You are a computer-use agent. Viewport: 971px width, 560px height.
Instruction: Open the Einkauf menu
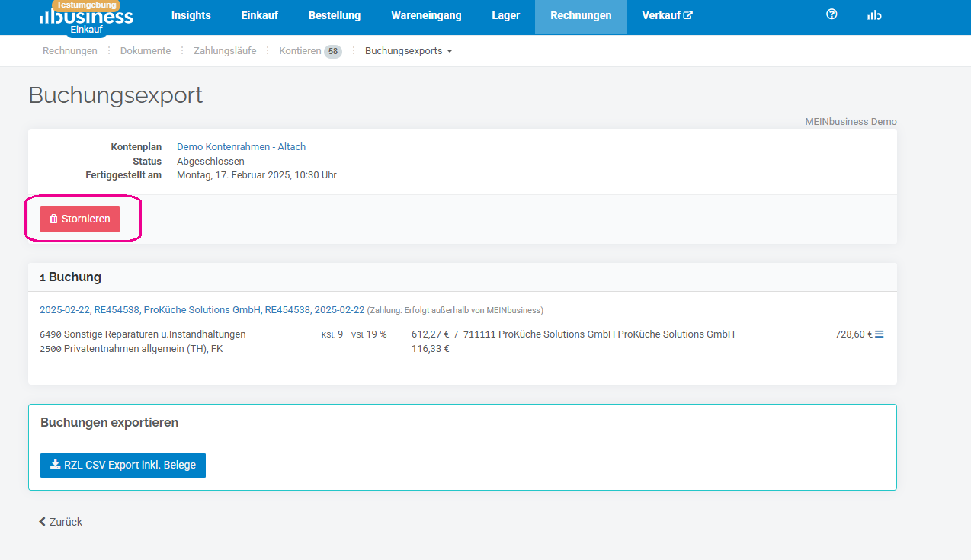pos(259,15)
